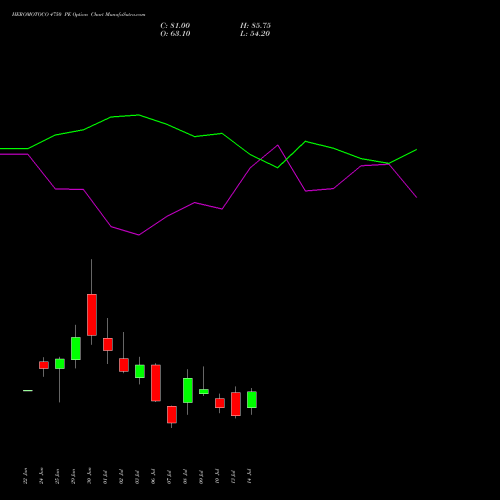Click the '09 Jul' date label

pos(201,476)
